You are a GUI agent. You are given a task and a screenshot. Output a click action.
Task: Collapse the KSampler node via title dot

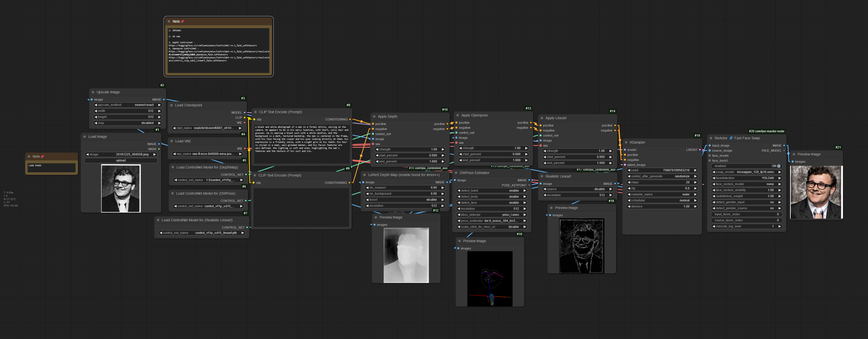[626, 143]
